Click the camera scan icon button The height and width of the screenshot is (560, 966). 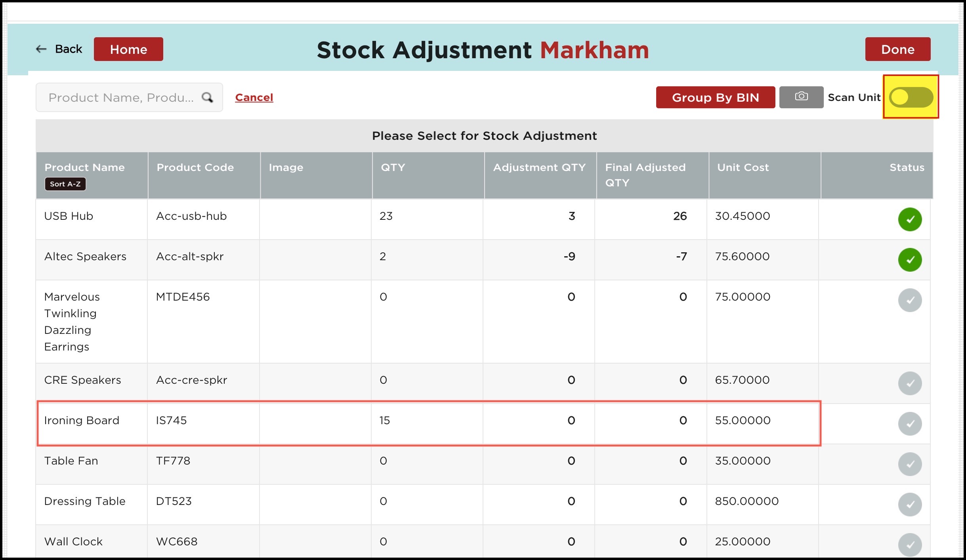801,97
